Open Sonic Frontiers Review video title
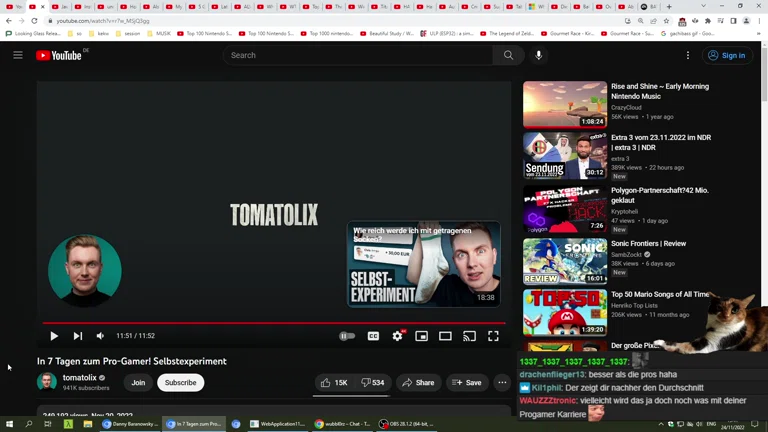This screenshot has width=768, height=432. click(648, 243)
